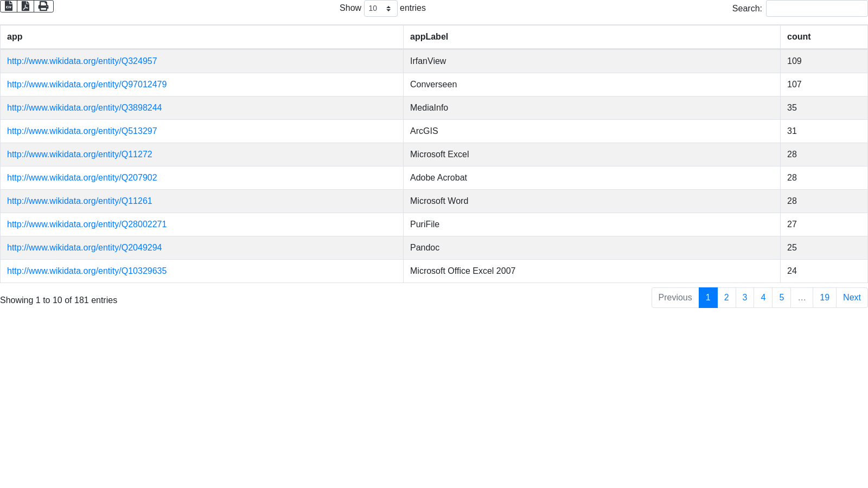Select the ArcGIS label cell
Image resolution: width=868 pixels, height=488 pixels.
(592, 131)
